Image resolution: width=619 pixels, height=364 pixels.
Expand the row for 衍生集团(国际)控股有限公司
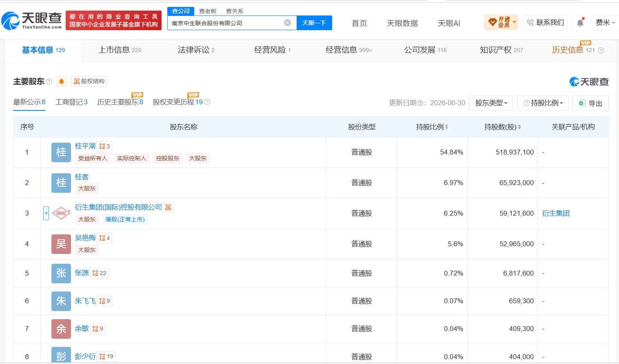[x=46, y=213]
